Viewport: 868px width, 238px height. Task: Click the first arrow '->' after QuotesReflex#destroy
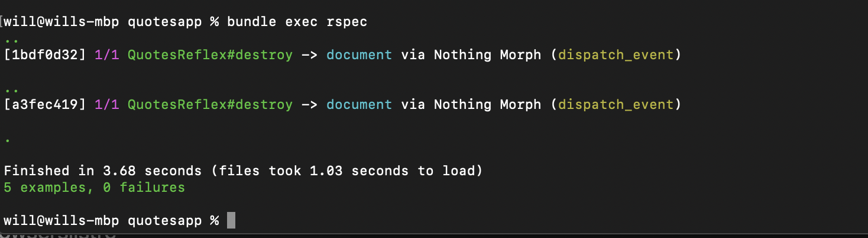309,55
